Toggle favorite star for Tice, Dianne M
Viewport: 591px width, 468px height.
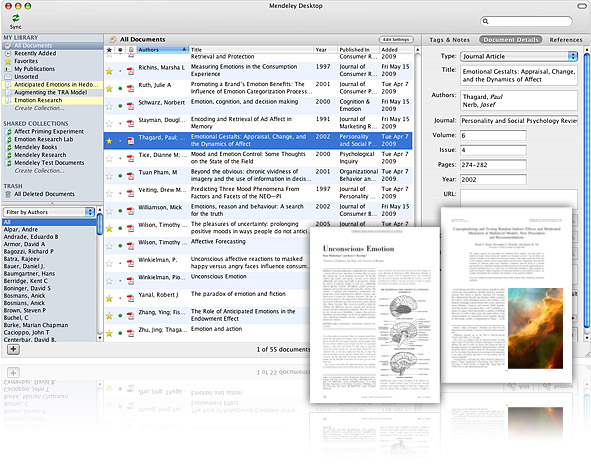109,158
